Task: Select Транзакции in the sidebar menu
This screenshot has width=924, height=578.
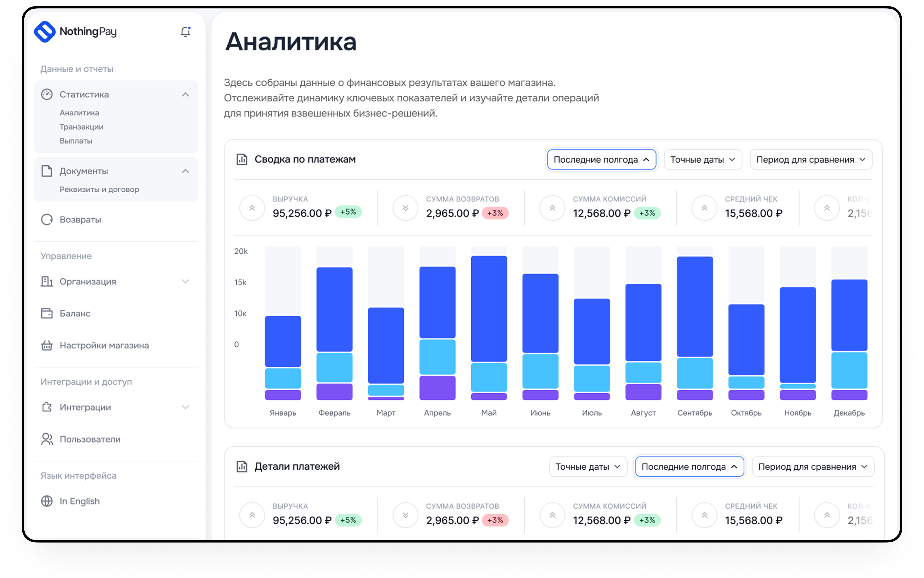Action: (81, 127)
